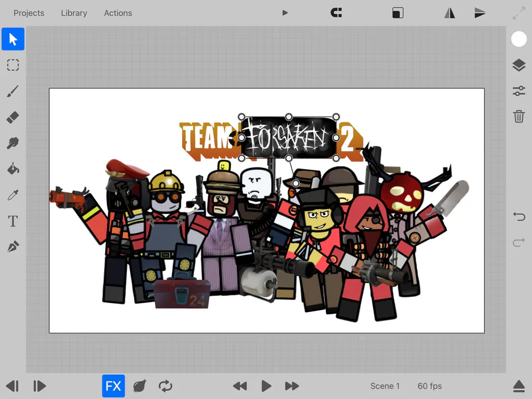Select the Eyedropper tool
532x399 pixels.
[13, 195]
